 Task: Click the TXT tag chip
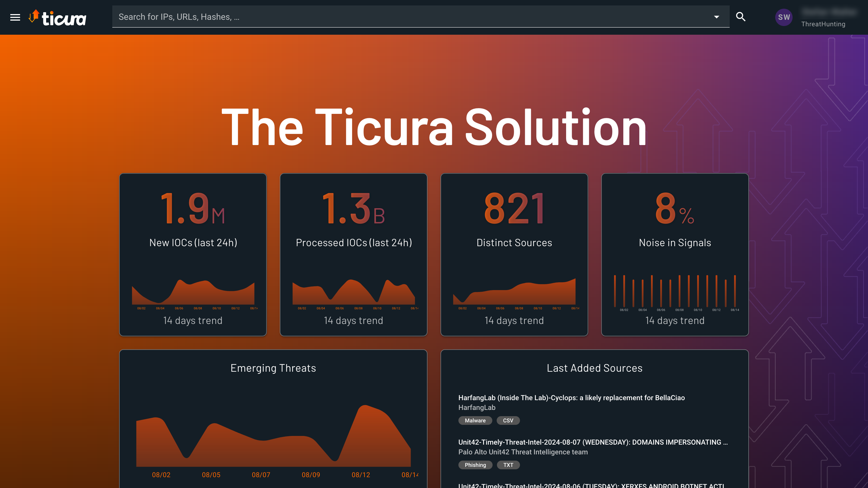(x=508, y=465)
